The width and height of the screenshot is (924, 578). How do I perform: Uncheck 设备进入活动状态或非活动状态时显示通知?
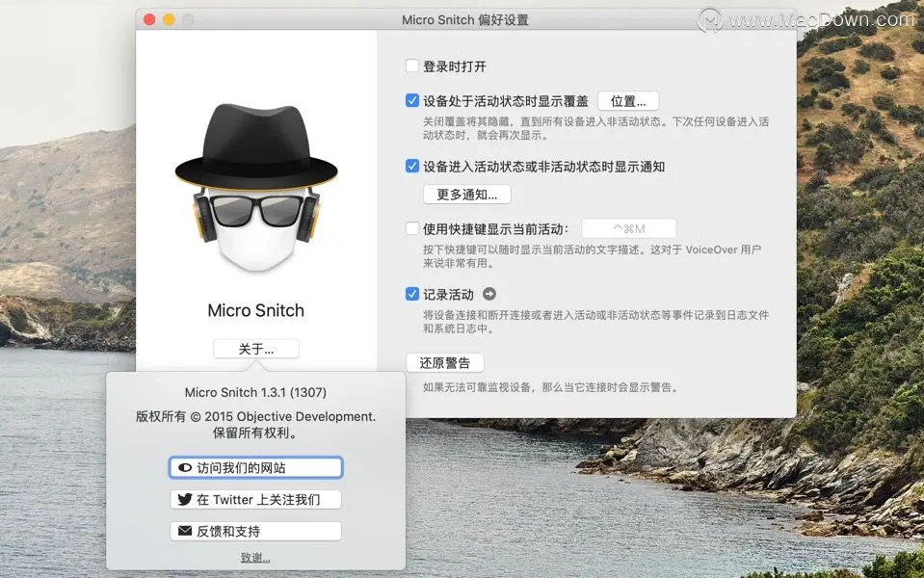tap(412, 166)
